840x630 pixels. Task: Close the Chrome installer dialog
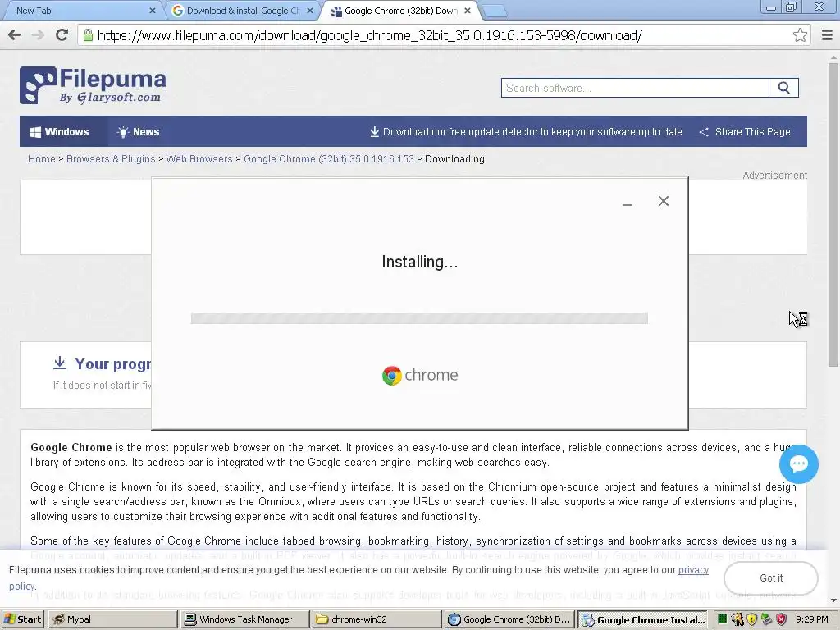[x=663, y=201]
